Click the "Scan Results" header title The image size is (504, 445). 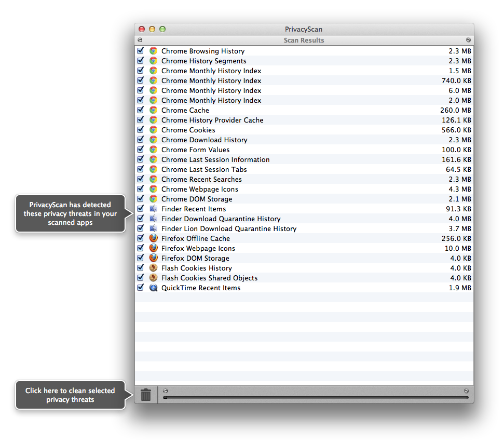(304, 40)
